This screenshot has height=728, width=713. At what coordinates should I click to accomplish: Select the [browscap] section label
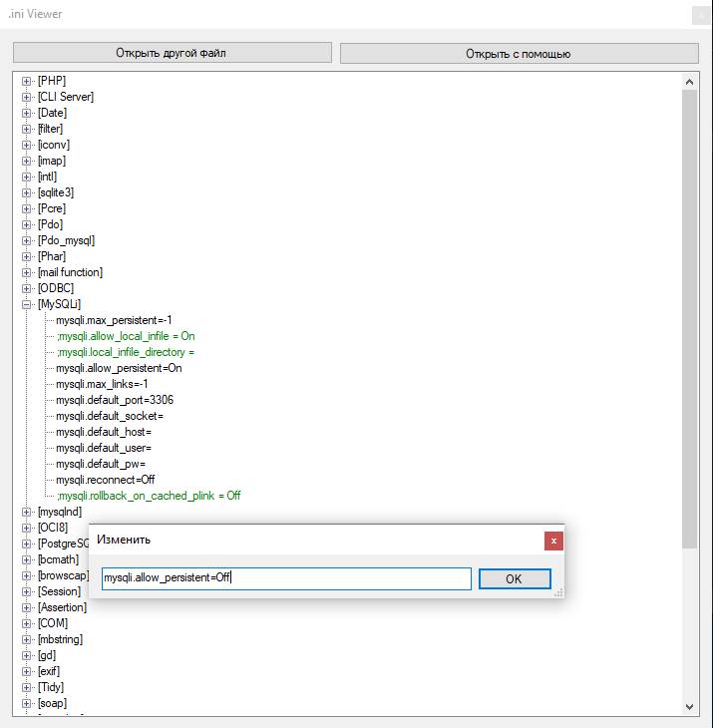[x=63, y=575]
